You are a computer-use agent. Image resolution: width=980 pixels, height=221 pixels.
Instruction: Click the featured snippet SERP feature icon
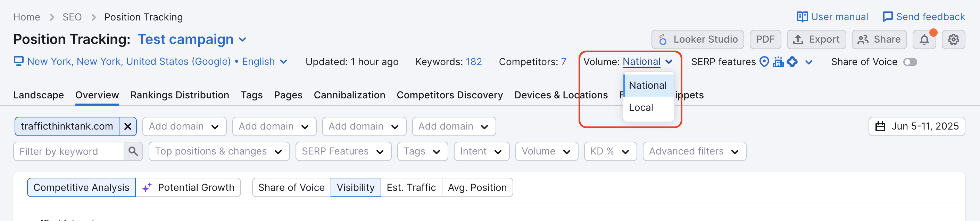(778, 62)
